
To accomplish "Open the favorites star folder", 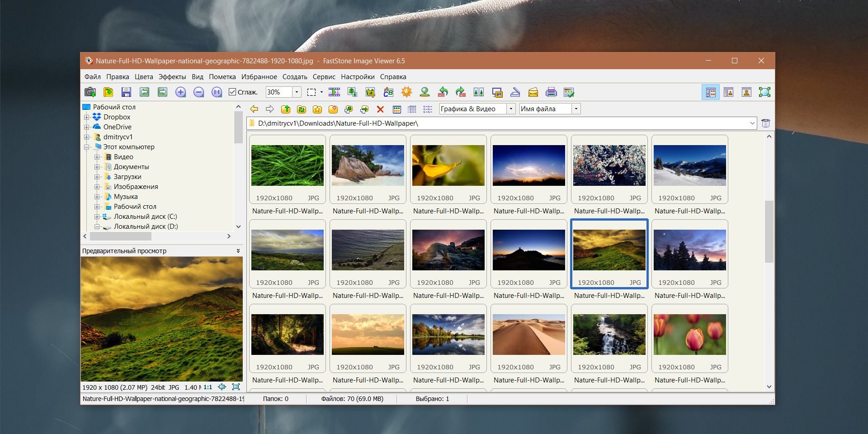I will point(317,109).
